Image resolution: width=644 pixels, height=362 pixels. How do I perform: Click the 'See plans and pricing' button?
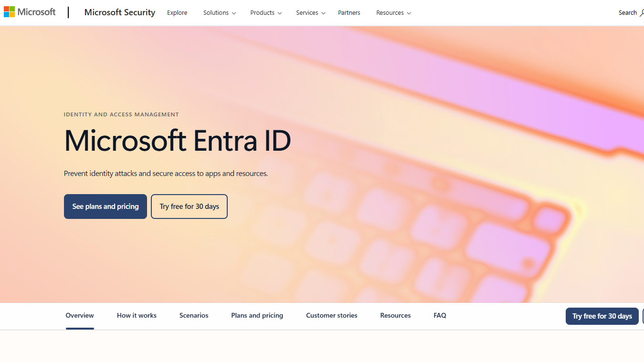coord(105,206)
